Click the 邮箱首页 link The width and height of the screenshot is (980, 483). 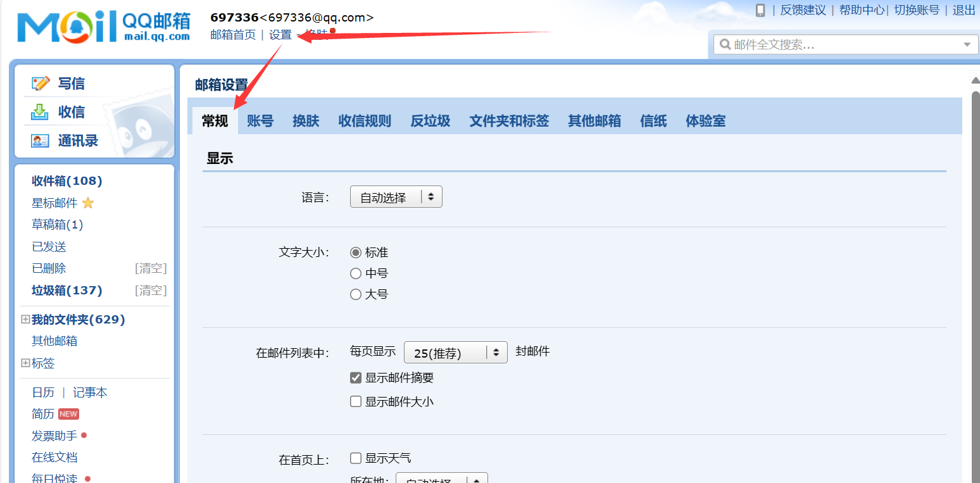(x=233, y=35)
